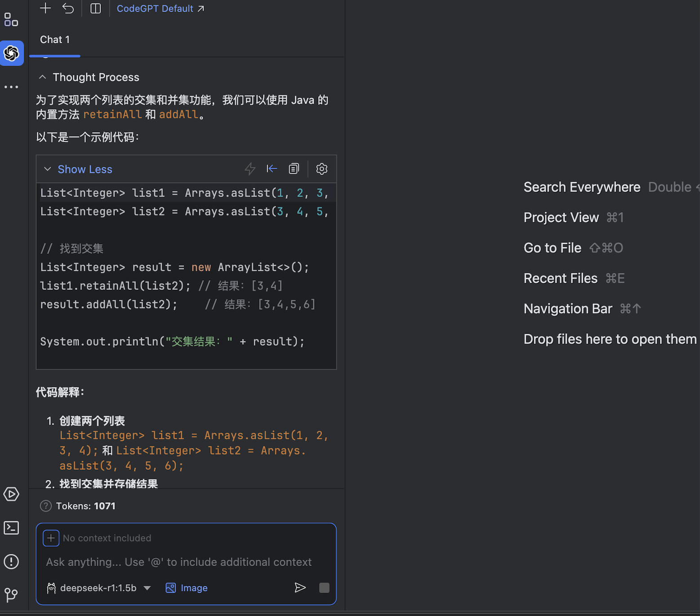Click the Navigation Bar hint text
This screenshot has height=616, width=700.
pos(568,309)
